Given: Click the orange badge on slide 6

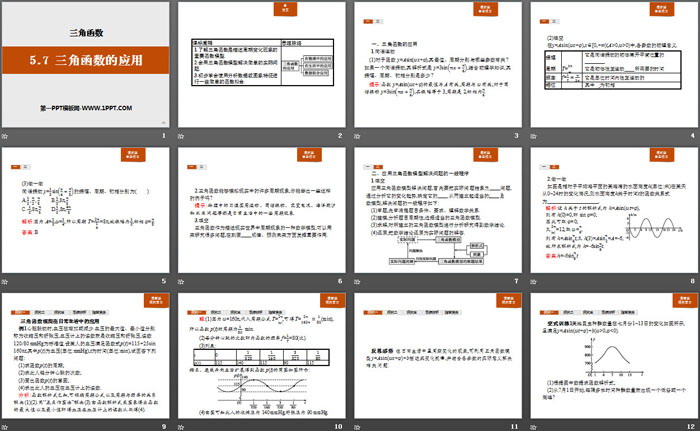Looking at the screenshot, I should pyautogui.click(x=309, y=155).
